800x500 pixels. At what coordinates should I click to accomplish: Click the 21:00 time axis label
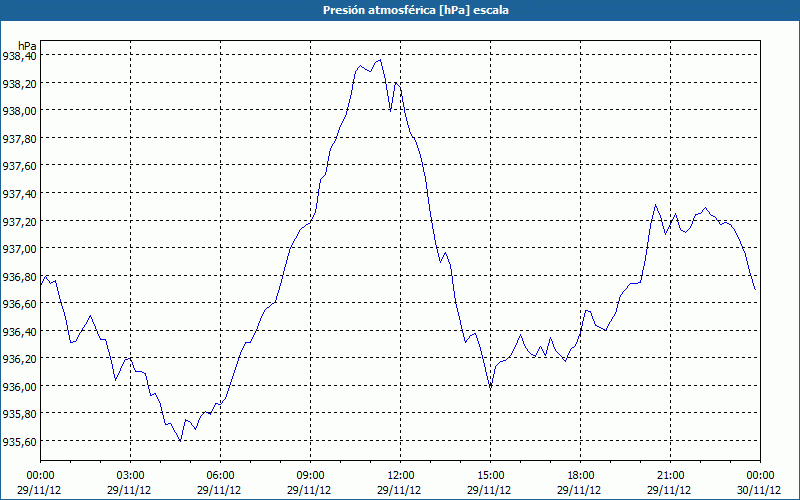point(670,476)
